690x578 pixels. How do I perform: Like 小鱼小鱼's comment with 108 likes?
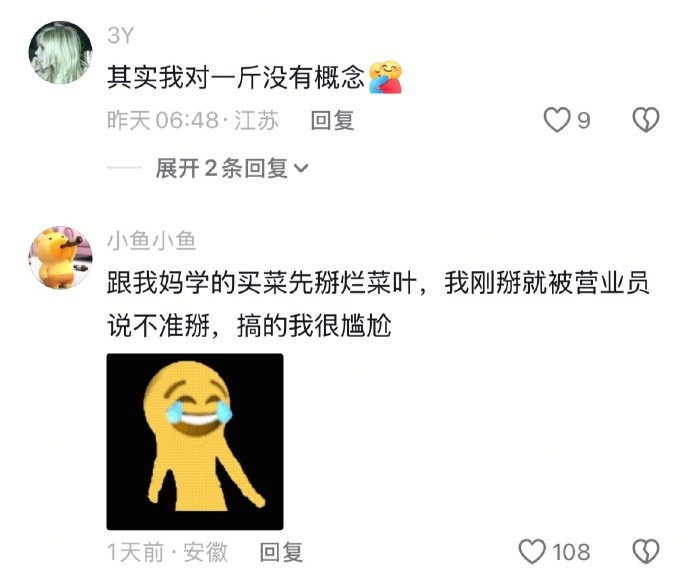pos(532,552)
